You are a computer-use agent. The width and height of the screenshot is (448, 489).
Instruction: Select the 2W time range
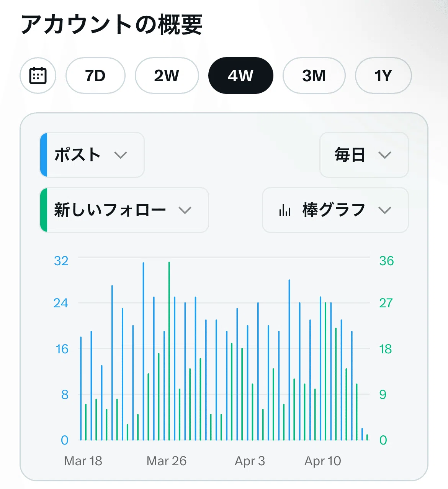click(167, 75)
